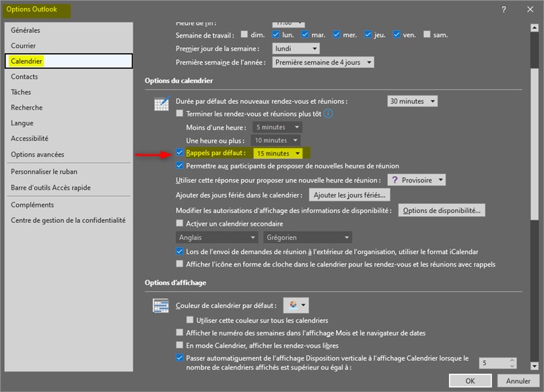Enable Activer un calendrier secondaire
The width and height of the screenshot is (544, 392).
[179, 223]
